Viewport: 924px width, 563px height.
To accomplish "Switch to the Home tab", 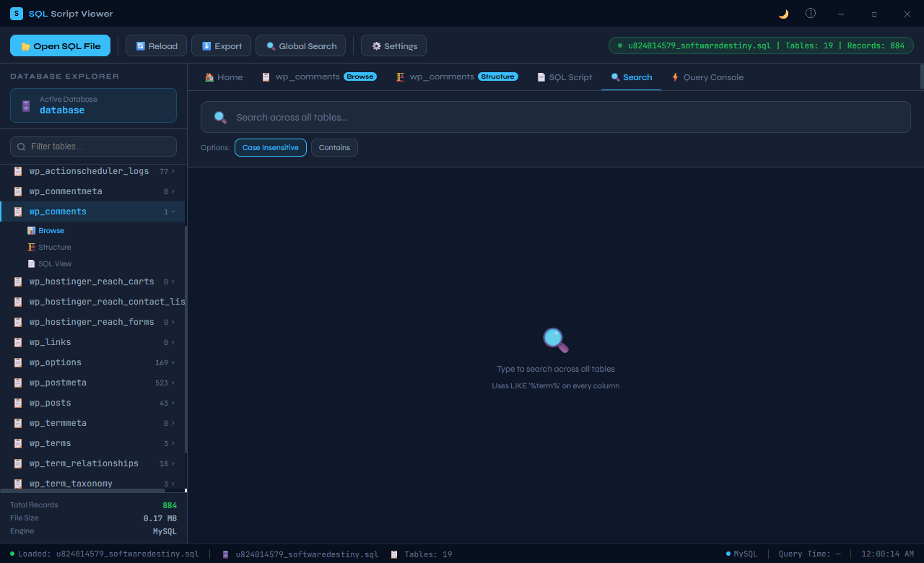I will point(224,77).
